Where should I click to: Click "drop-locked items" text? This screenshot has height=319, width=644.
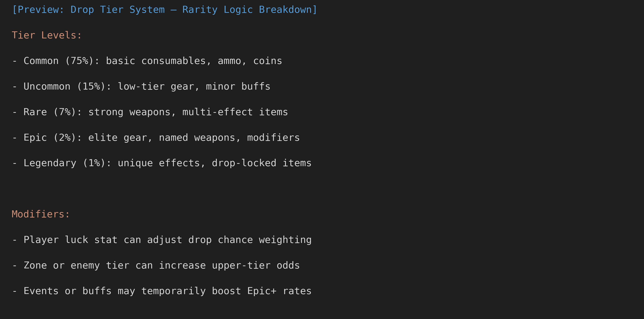262,163
